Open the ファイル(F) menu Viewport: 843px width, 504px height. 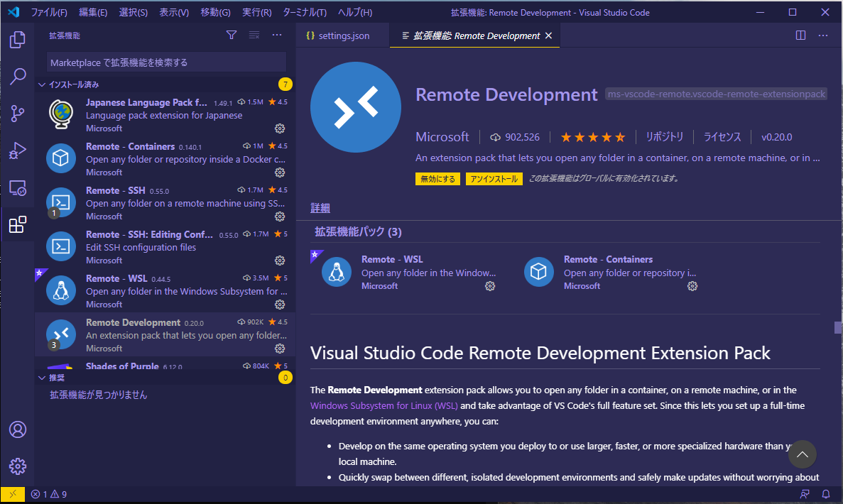[49, 12]
